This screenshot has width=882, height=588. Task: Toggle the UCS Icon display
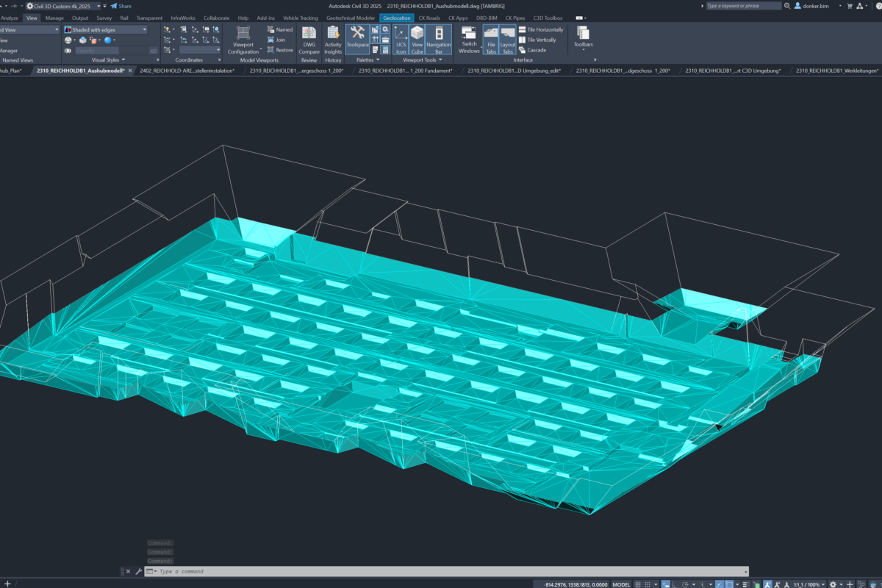pyautogui.click(x=401, y=40)
